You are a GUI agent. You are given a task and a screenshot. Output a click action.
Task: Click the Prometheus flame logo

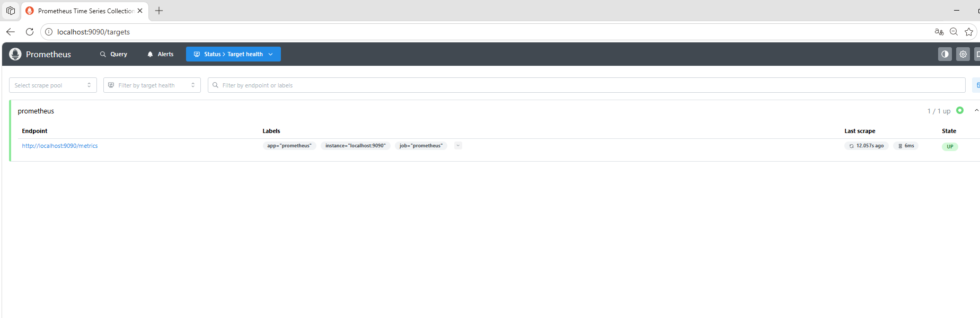[15, 54]
